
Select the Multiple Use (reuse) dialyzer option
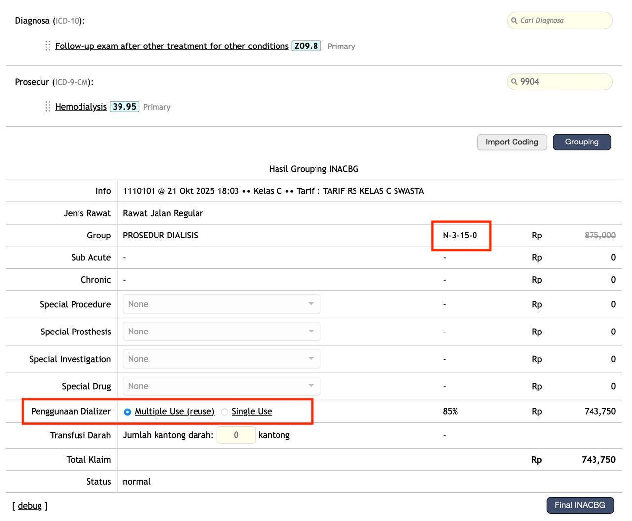pos(127,412)
